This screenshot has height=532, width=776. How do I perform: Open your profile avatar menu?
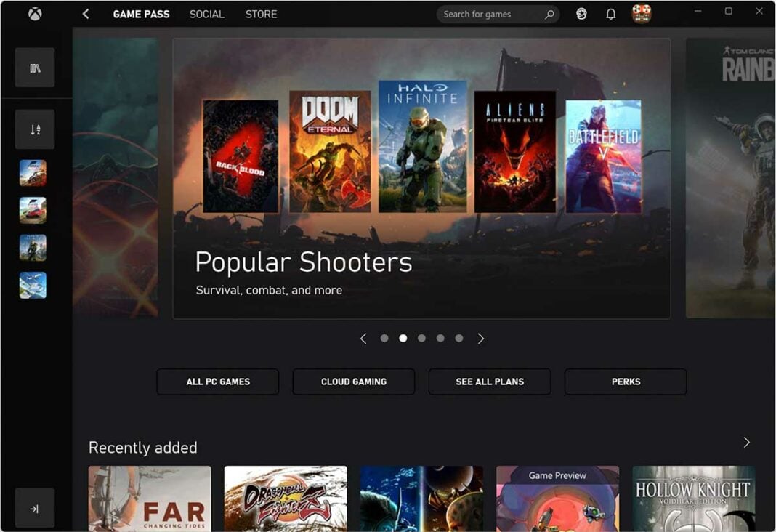click(x=642, y=14)
